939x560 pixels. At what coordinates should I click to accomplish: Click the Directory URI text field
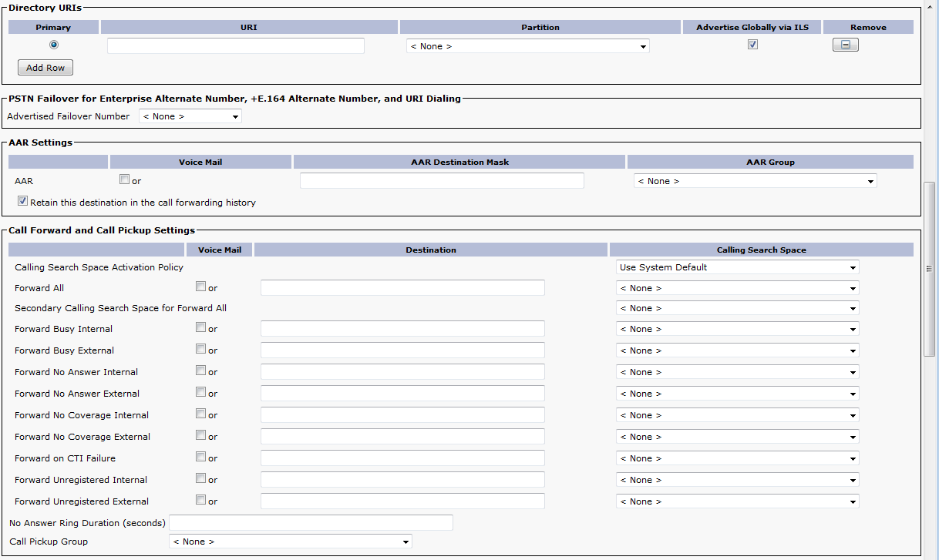tap(235, 46)
